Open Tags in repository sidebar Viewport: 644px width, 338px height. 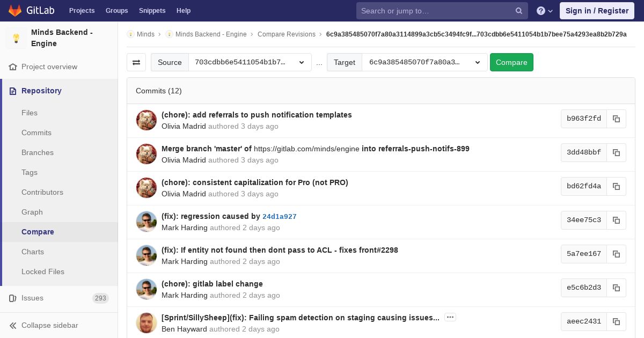tap(30, 172)
